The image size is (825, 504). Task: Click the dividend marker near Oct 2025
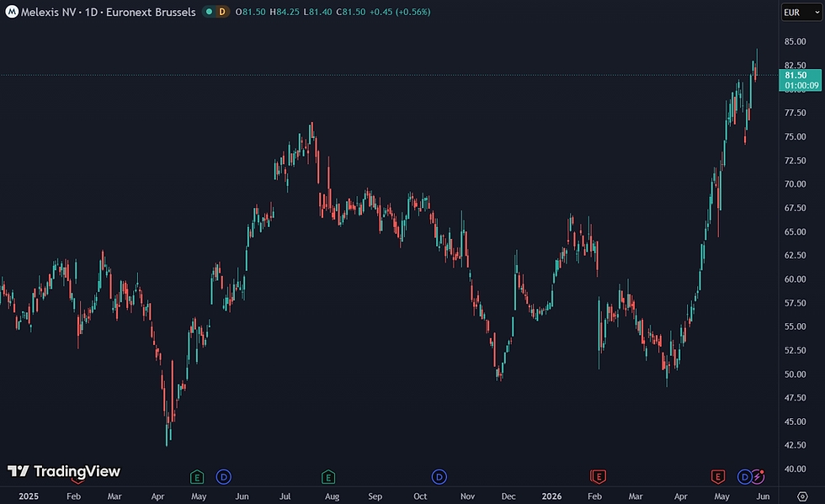point(439,477)
